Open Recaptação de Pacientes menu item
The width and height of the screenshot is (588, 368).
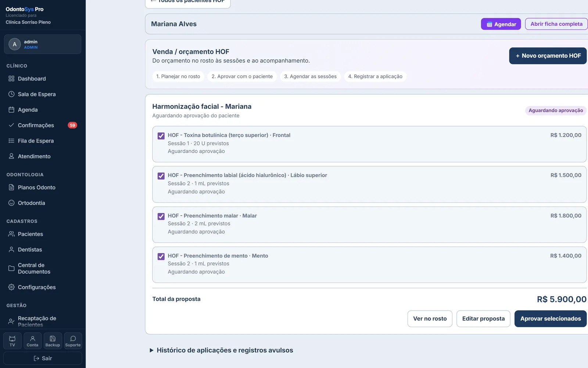[43, 321]
